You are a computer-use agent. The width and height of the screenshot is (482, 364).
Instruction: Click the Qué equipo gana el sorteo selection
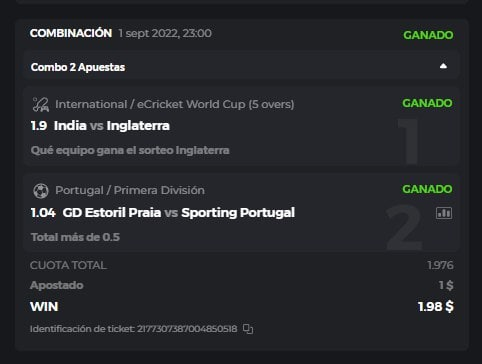coord(130,151)
